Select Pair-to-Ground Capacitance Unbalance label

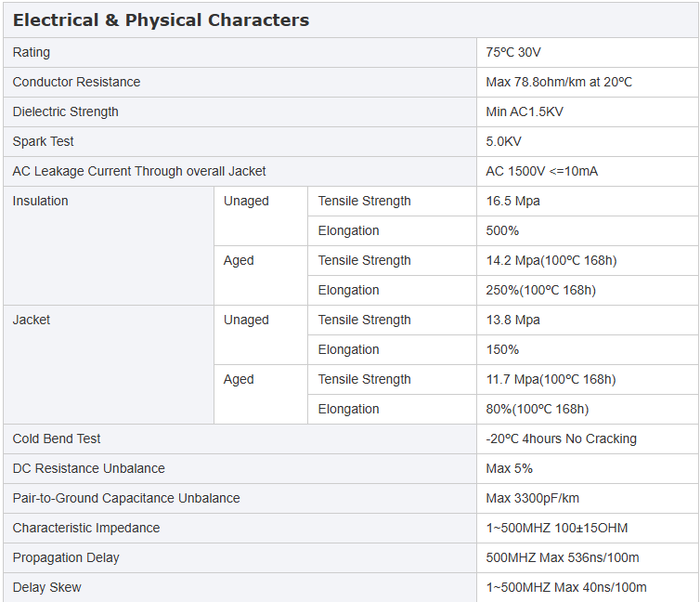(x=126, y=498)
